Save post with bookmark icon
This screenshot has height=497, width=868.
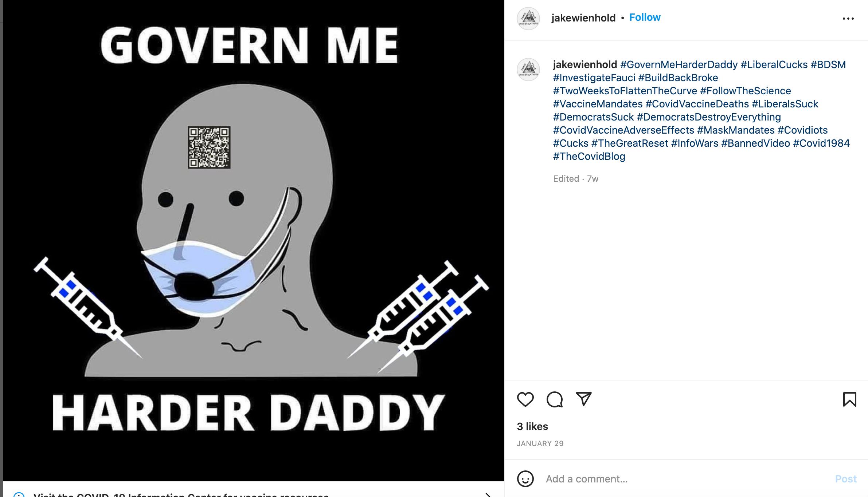[849, 399]
